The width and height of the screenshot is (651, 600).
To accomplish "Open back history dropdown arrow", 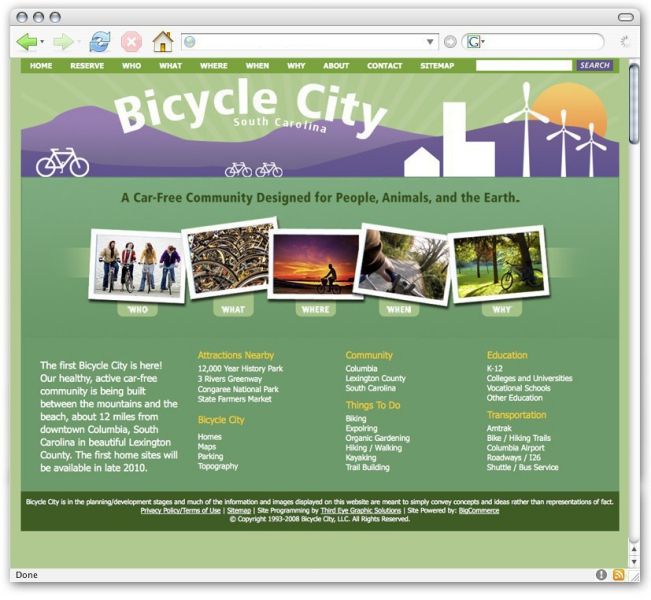I will click(42, 42).
